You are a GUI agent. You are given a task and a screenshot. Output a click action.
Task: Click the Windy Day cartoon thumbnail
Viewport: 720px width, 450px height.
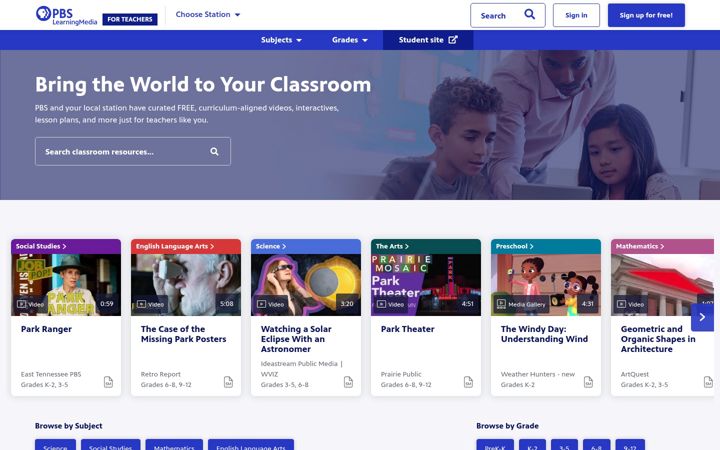tap(546, 285)
